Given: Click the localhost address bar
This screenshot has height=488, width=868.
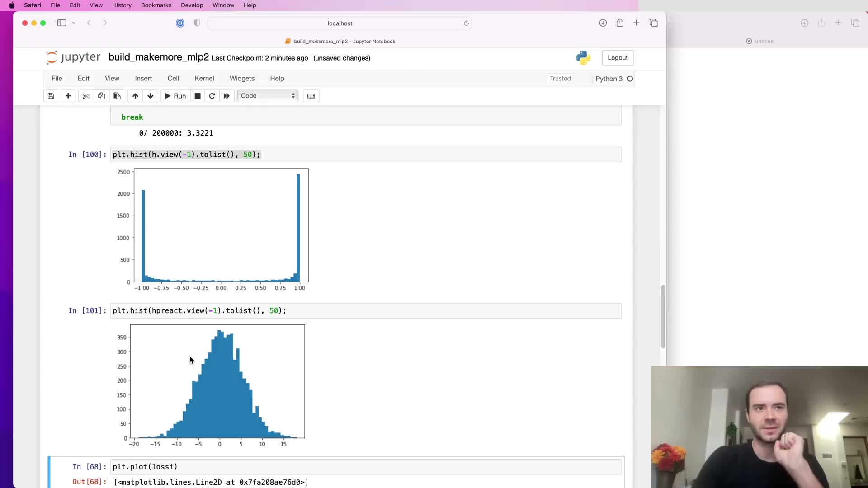Looking at the screenshot, I should [x=340, y=23].
